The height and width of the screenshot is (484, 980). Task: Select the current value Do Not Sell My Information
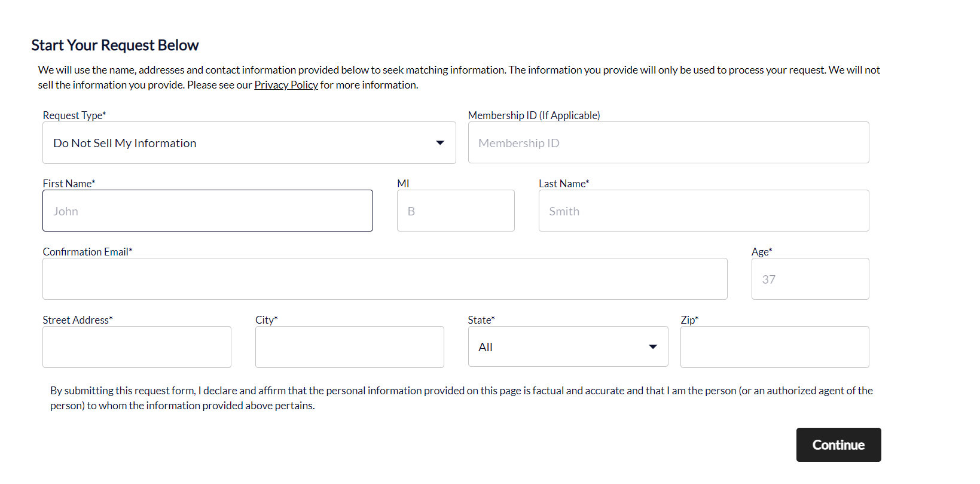[x=124, y=142]
